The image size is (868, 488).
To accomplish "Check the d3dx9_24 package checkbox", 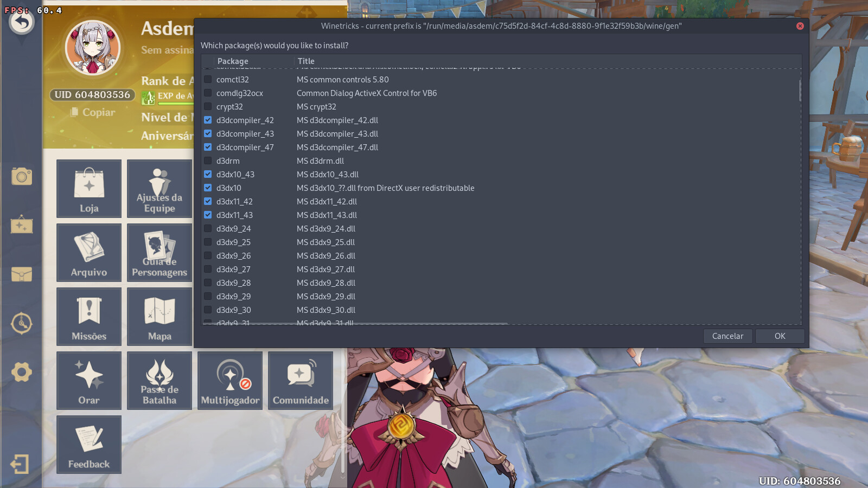I will 208,228.
